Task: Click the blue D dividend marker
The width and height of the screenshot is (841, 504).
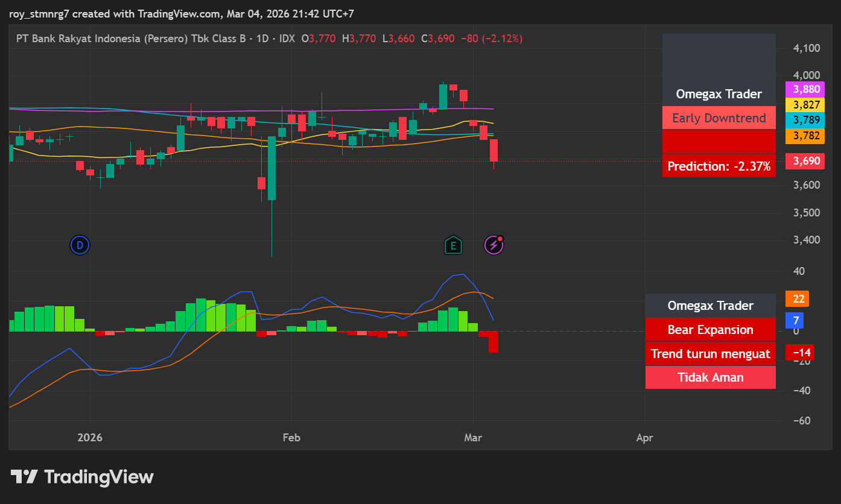Action: click(80, 245)
